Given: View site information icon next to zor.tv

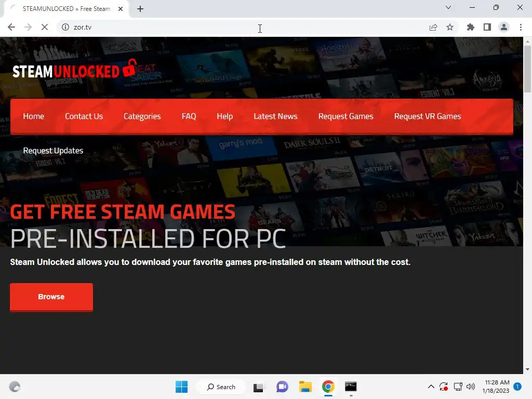Looking at the screenshot, I should coord(65,27).
